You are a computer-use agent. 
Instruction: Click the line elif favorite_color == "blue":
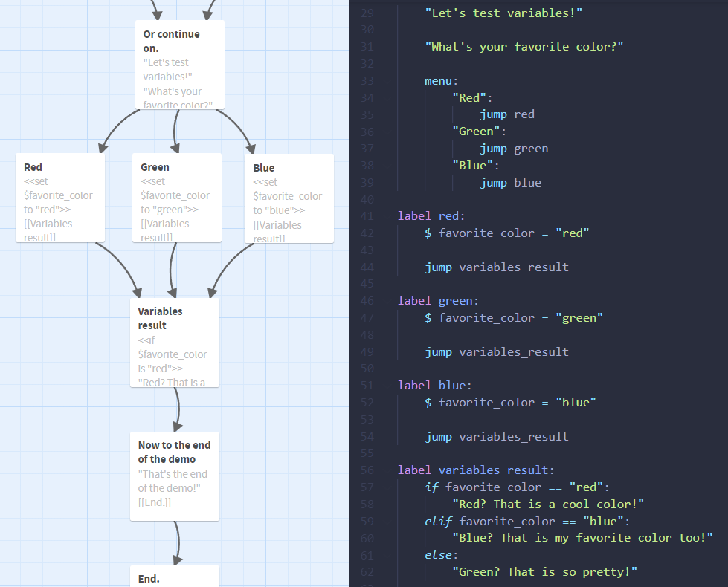point(527,521)
